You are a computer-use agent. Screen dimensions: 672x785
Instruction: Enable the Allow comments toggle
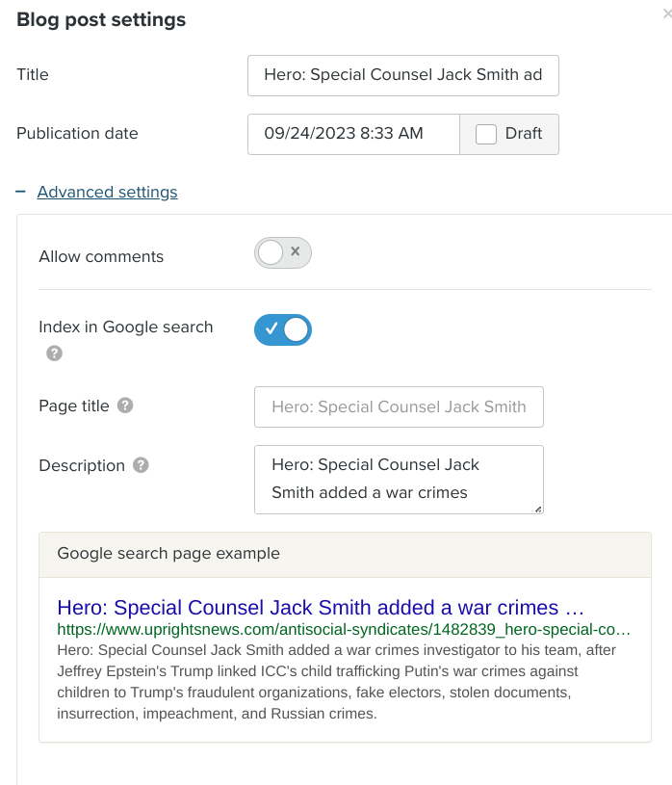(x=282, y=252)
